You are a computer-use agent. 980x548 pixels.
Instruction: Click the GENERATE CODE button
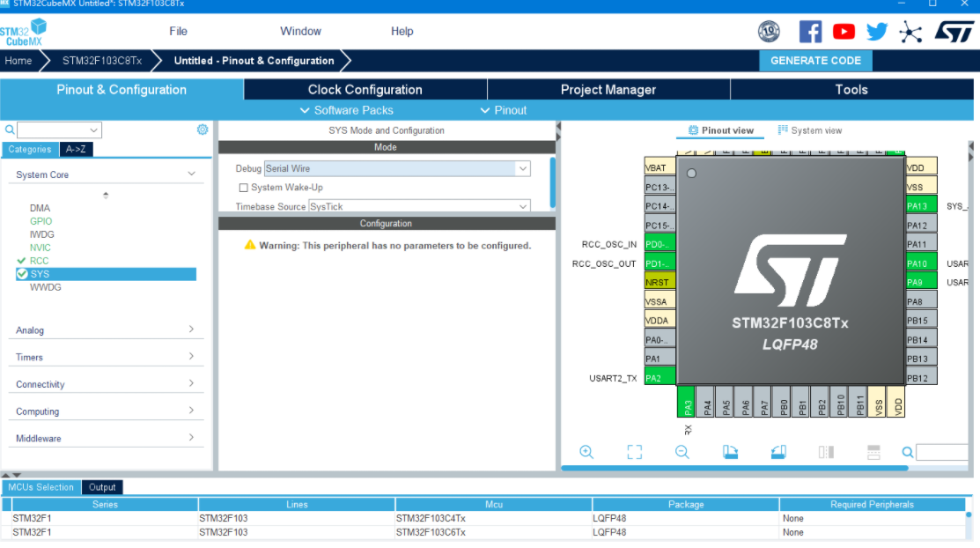coord(815,61)
